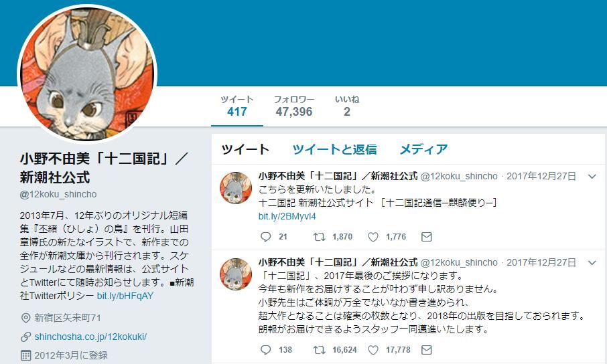This screenshot has height=364, width=607.
Task: Expand the first tweet's chevron menu
Action: pos(592,177)
